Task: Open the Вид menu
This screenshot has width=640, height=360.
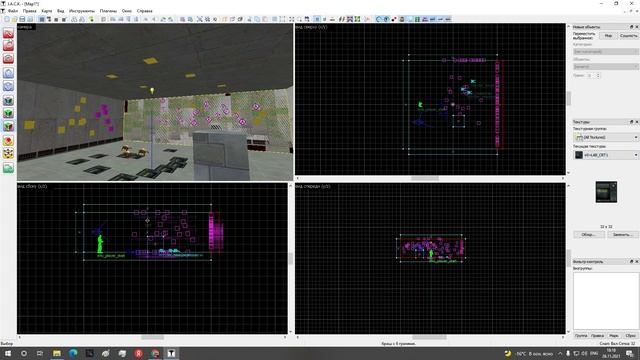Action: [60, 11]
